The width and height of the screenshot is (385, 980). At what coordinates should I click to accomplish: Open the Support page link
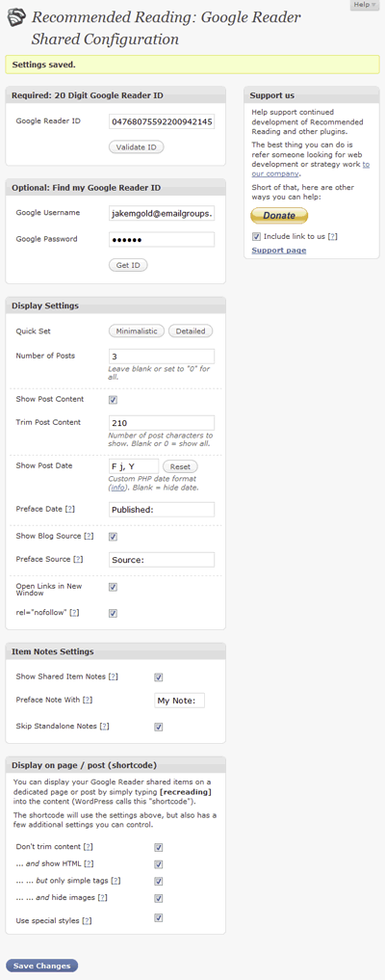click(279, 250)
